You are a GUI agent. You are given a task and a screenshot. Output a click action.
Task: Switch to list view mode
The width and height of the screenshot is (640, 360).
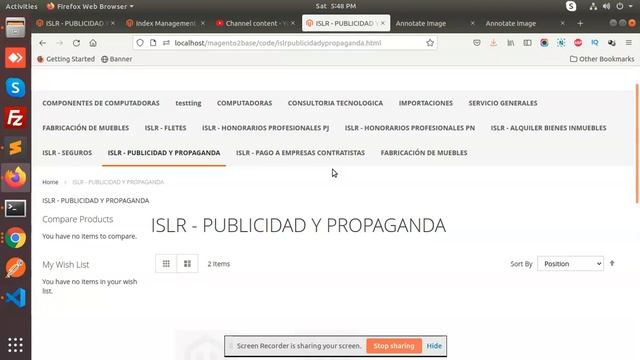click(187, 264)
